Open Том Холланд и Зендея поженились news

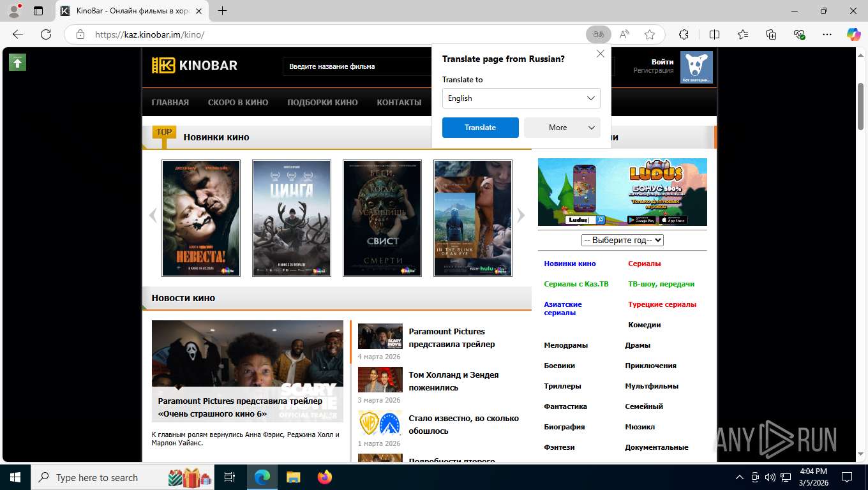454,382
